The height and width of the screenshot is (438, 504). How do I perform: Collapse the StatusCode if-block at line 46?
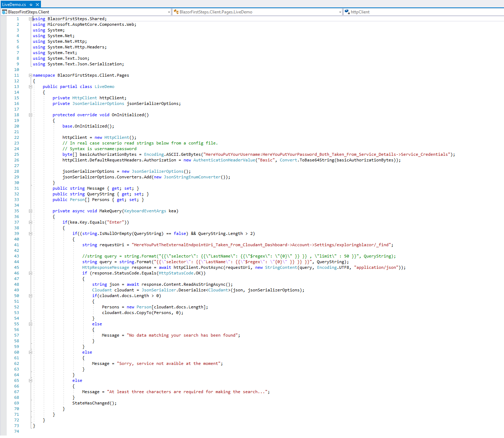[30, 273]
